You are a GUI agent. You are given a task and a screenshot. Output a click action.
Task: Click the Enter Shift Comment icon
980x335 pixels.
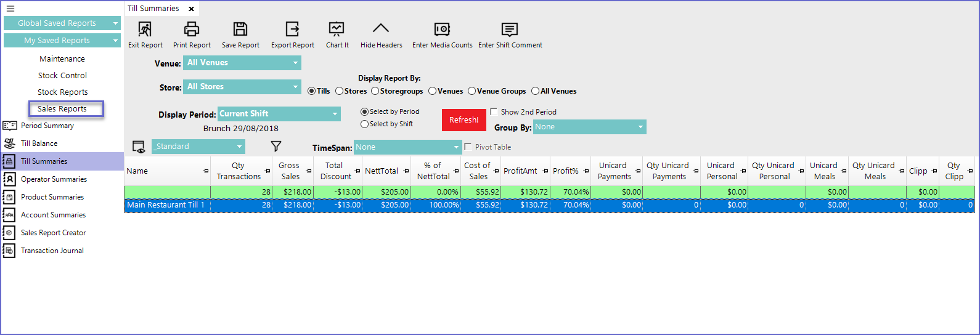coord(510,29)
